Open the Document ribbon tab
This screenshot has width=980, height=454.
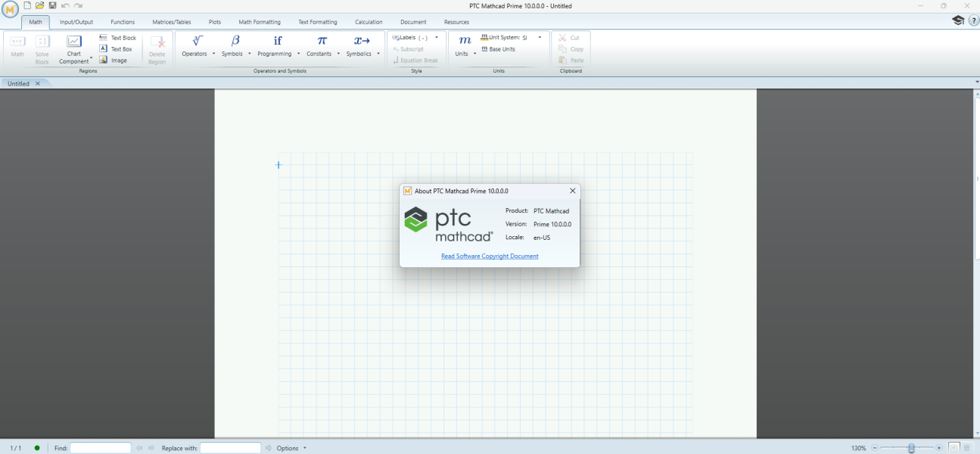pos(413,22)
